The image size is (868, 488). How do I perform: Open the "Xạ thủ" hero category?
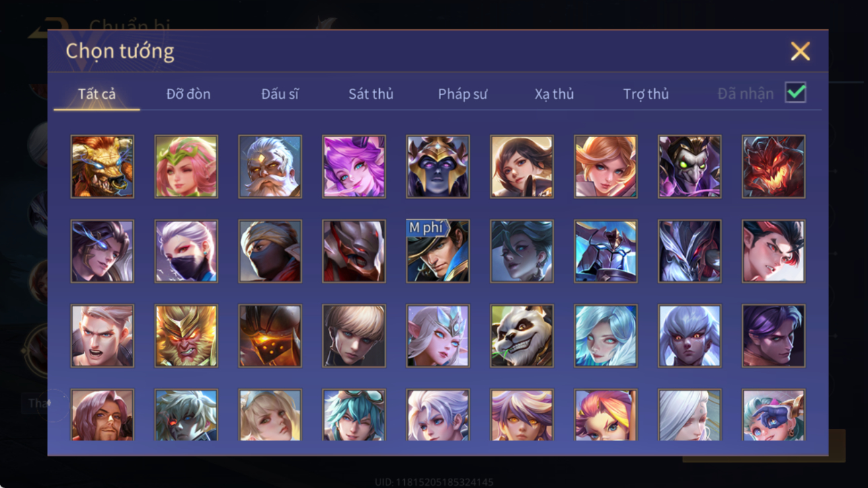(554, 94)
